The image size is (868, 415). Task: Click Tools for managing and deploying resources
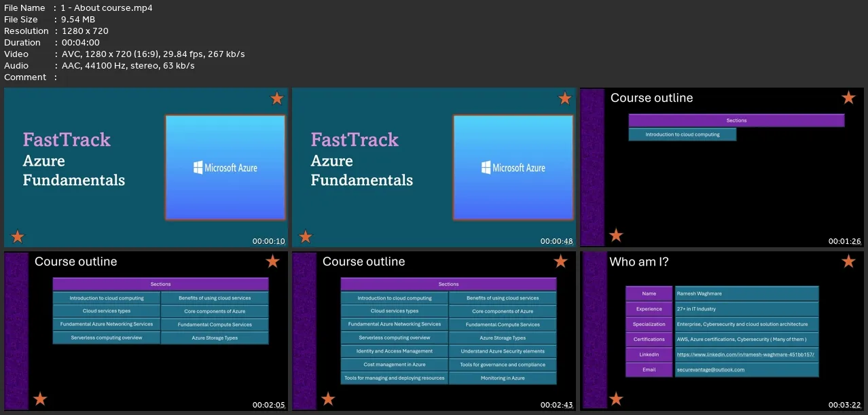pos(395,378)
